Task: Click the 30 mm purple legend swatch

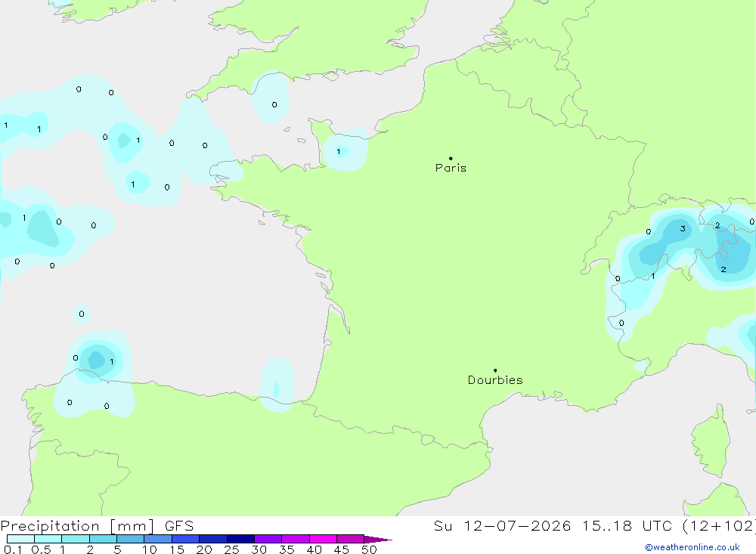Action: tap(268, 539)
